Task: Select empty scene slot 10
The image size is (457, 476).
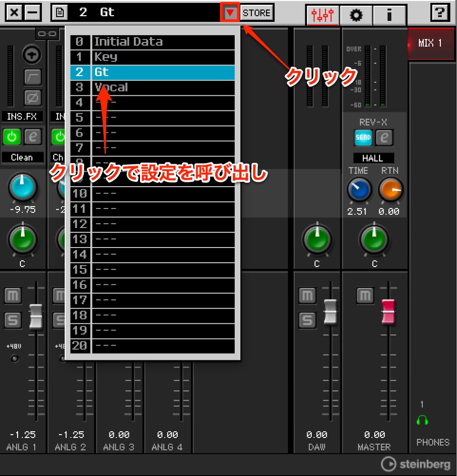Action: coord(152,194)
